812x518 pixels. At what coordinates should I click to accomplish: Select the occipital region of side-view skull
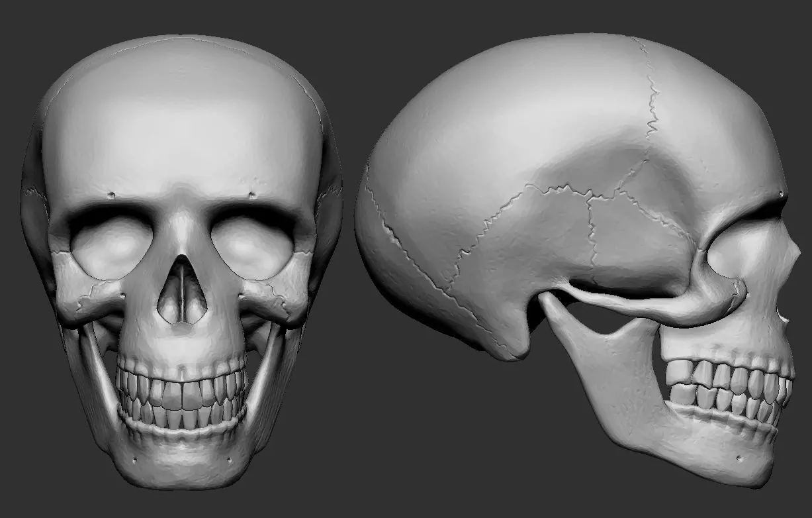pos(397,252)
